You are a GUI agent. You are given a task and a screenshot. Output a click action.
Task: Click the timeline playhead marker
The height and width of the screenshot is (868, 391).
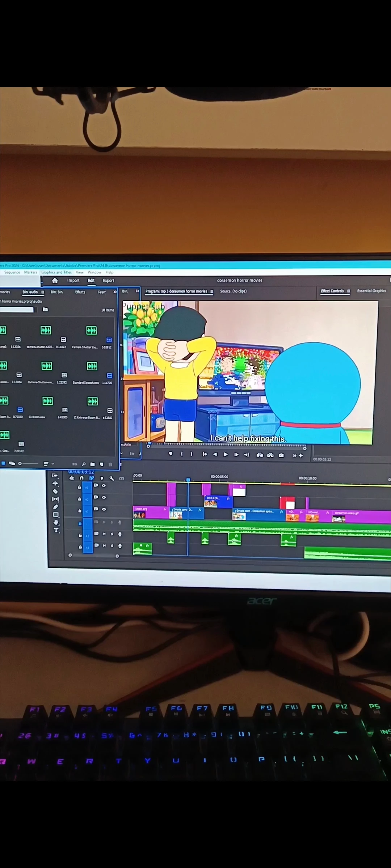(188, 480)
